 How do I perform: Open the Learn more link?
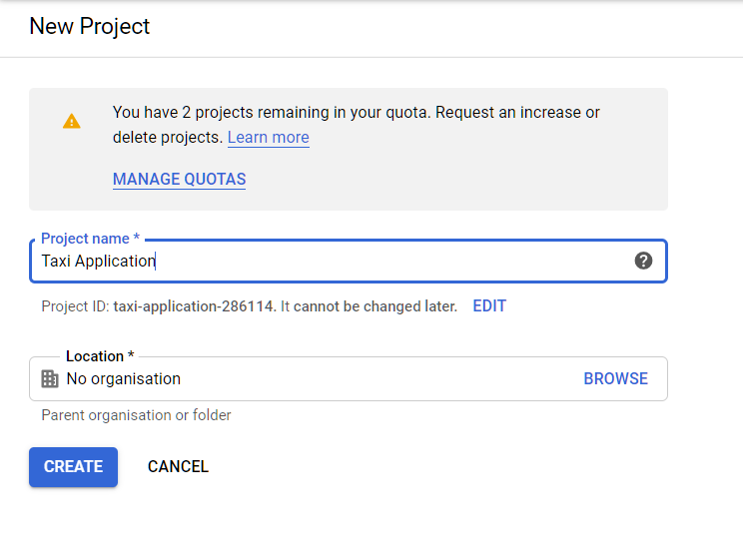click(x=269, y=138)
